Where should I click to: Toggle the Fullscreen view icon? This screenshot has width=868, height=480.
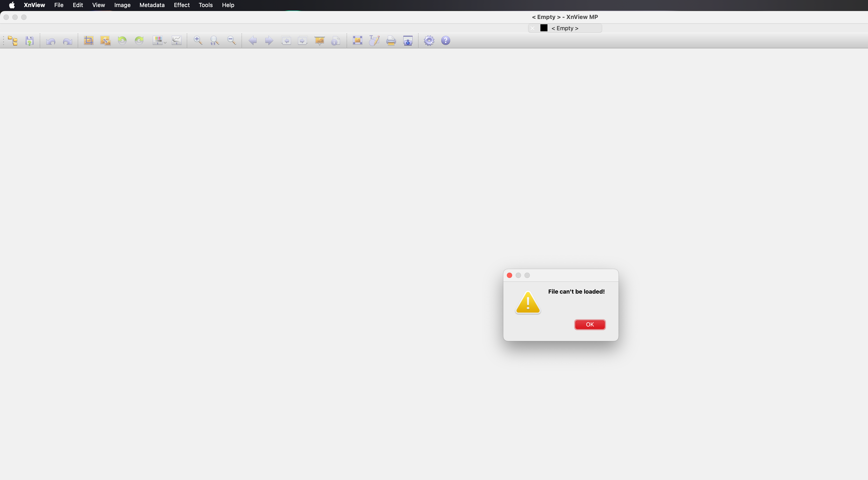click(357, 41)
